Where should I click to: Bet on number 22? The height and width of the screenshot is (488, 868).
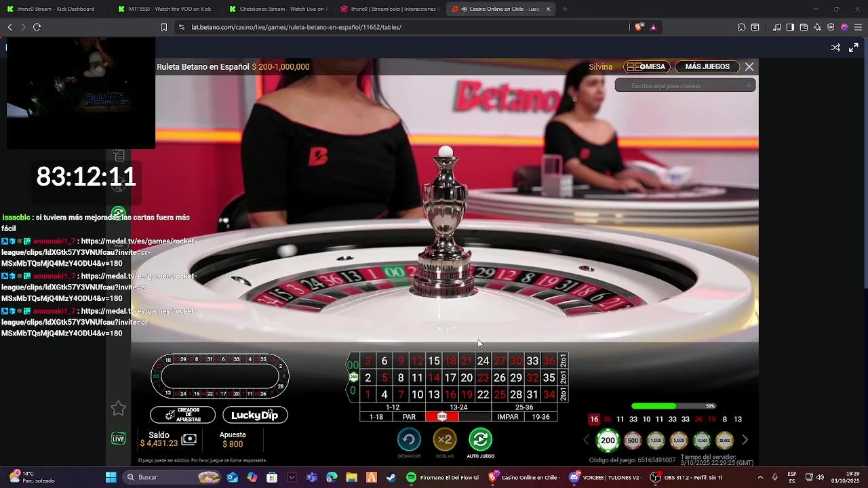(x=483, y=394)
